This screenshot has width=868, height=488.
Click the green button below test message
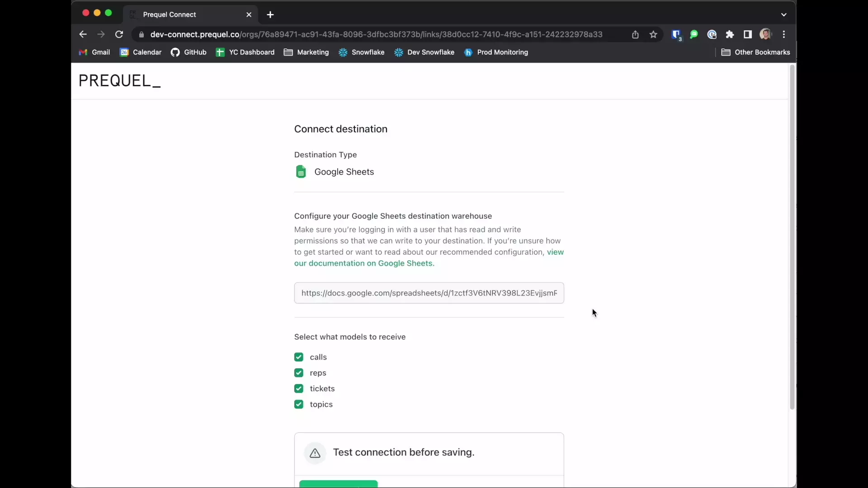coord(338,484)
